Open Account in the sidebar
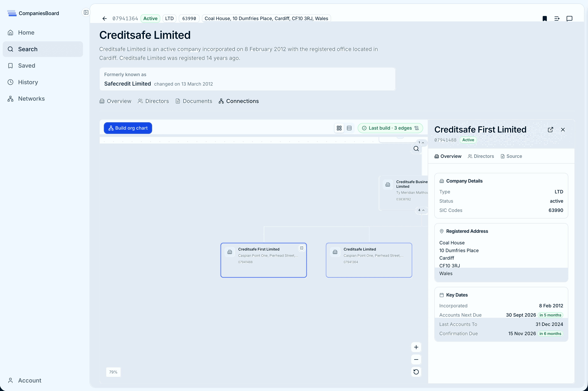The height and width of the screenshot is (391, 588). point(43,380)
